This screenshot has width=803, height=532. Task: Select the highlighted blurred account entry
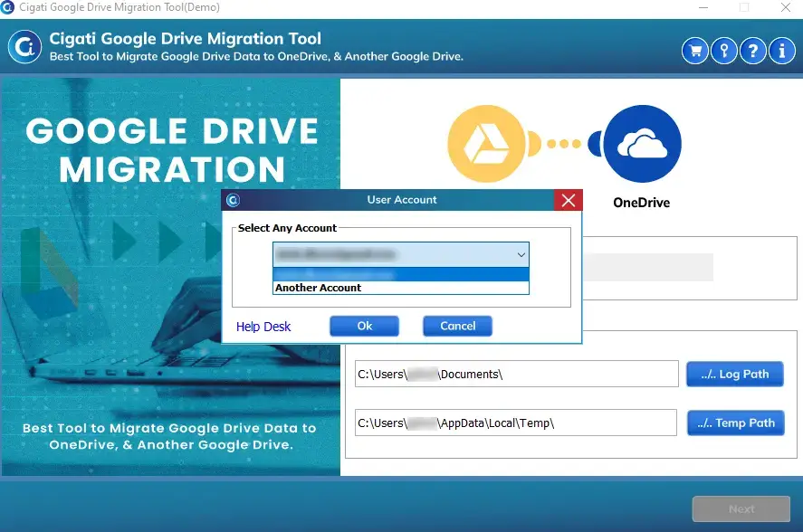coord(400,274)
